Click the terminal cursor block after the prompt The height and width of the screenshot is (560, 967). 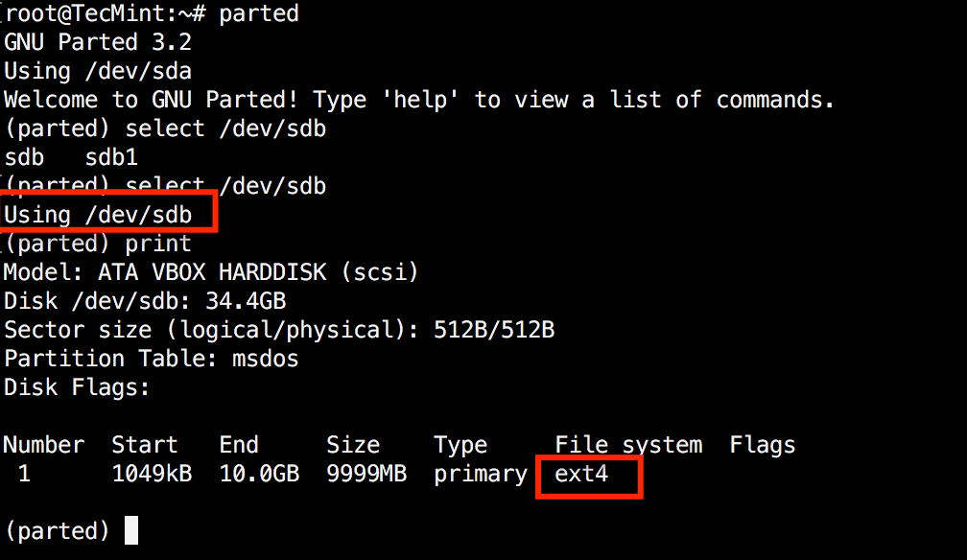pyautogui.click(x=130, y=531)
